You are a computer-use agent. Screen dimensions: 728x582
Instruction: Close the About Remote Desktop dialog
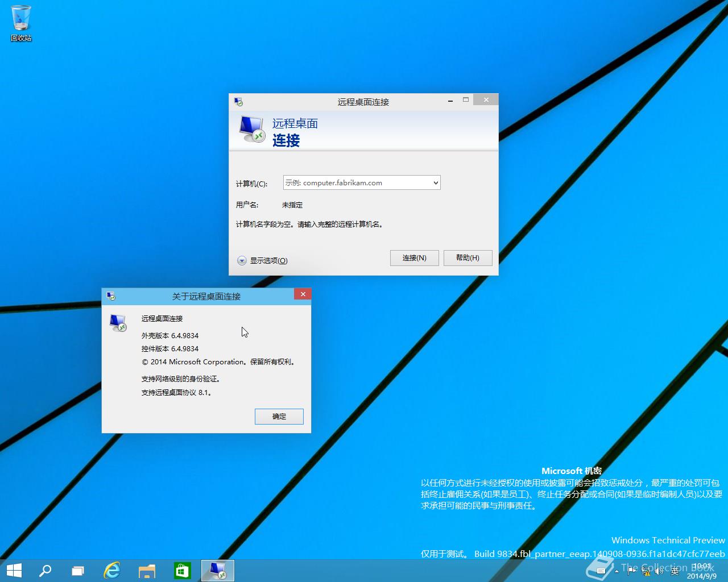[303, 294]
